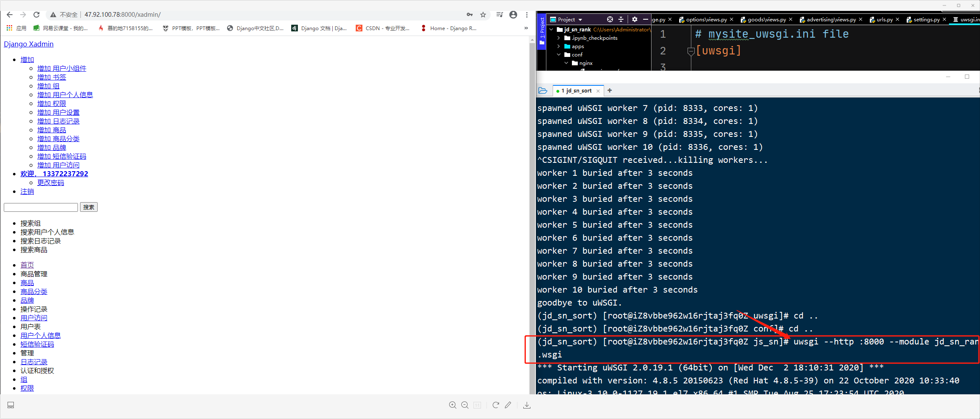Viewport: 980px width, 419px height.
Task: Expand the .ipynb_checkpoints folder
Action: (559, 38)
